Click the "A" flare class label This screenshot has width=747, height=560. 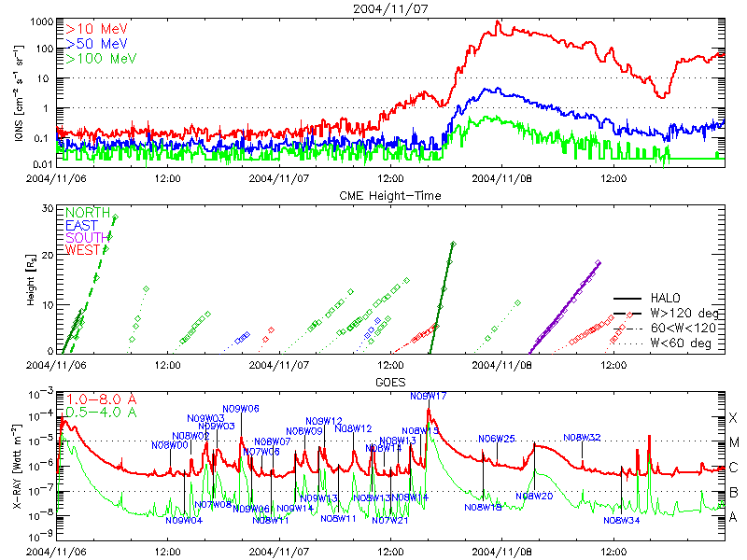pyautogui.click(x=734, y=517)
